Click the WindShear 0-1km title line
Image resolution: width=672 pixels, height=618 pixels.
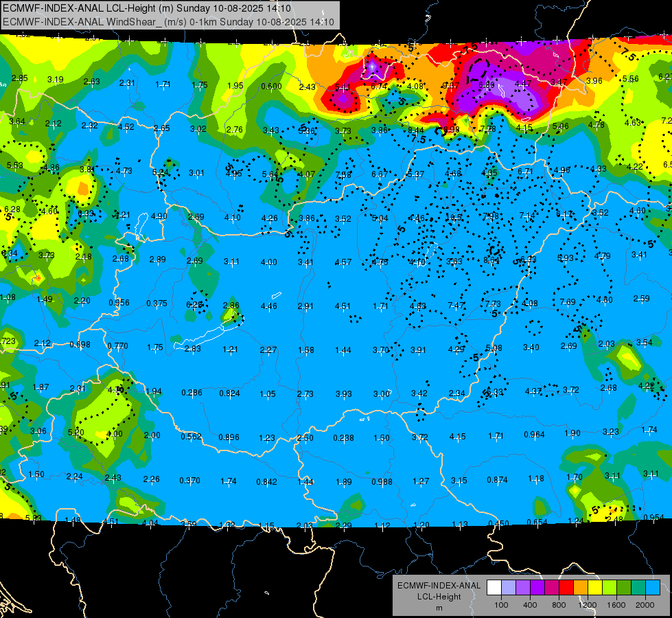click(168, 22)
